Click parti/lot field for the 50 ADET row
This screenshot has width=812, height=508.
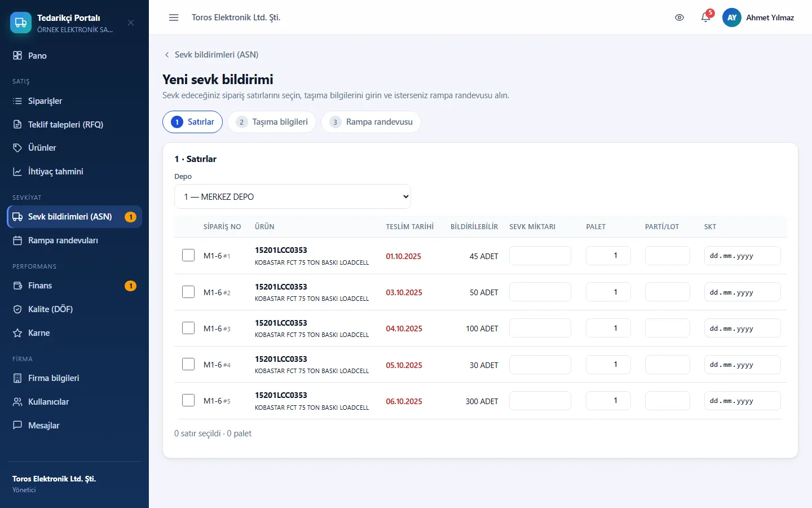668,292
